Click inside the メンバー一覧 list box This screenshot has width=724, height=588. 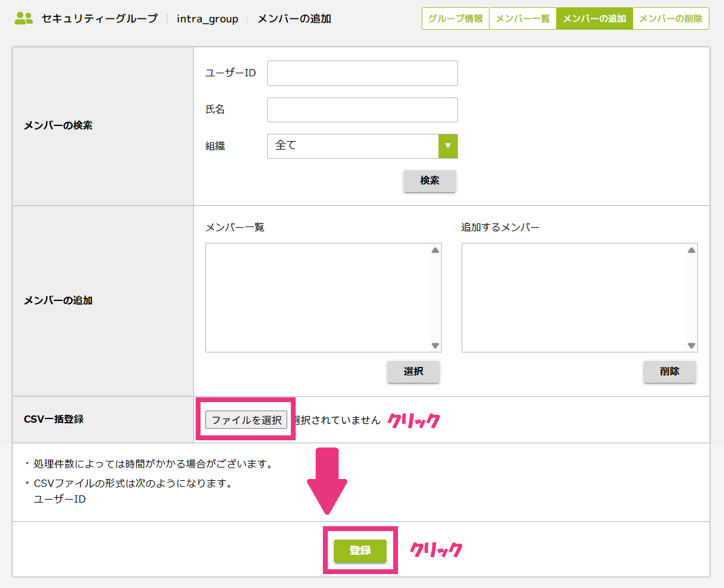tap(323, 298)
